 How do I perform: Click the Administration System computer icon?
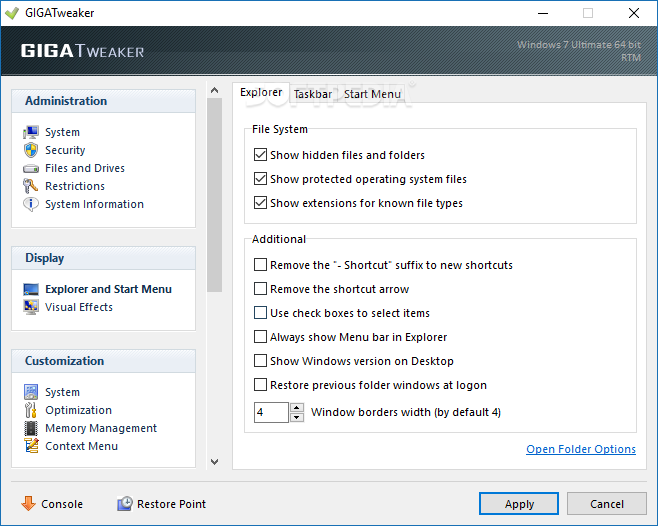[x=31, y=132]
